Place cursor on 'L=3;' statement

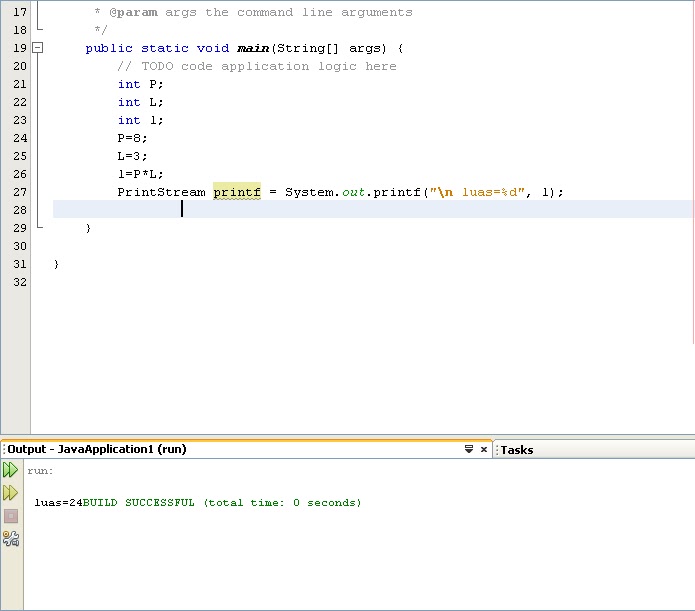click(132, 156)
